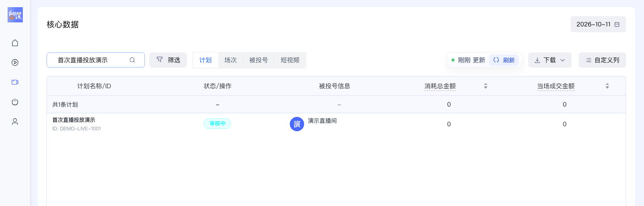The image size is (644, 206).
Task: Click the 审核中 status badge
Action: click(x=217, y=124)
